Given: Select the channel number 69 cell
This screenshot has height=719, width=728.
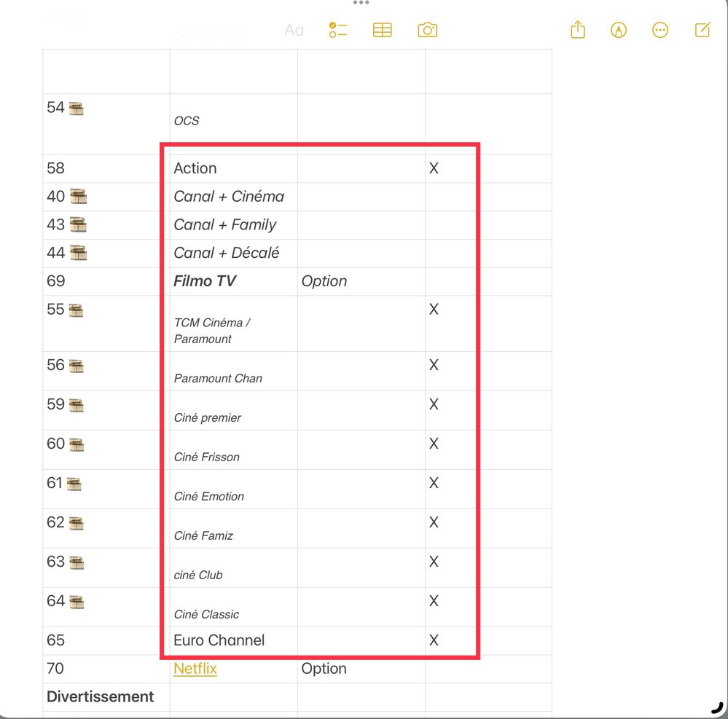Looking at the screenshot, I should click(x=106, y=281).
